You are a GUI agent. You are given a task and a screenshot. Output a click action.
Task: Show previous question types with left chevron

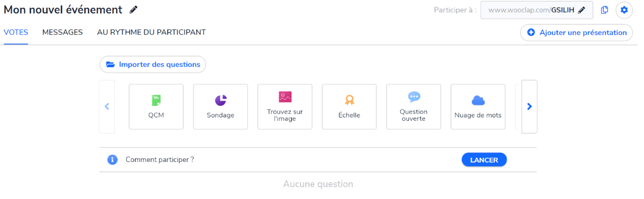(x=107, y=106)
